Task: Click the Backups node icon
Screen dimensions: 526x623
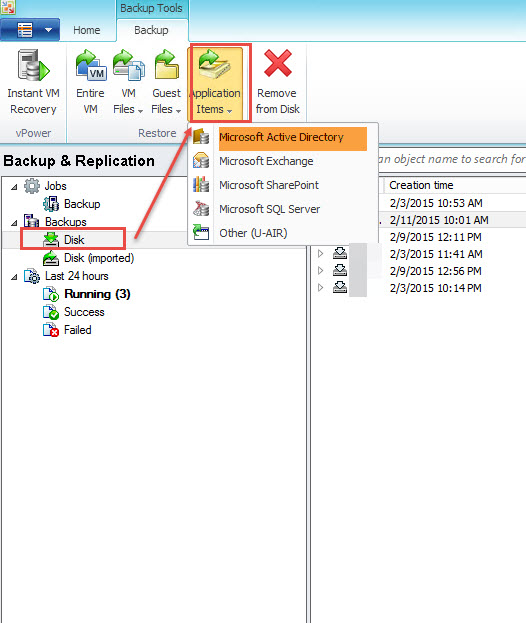Action: [x=32, y=222]
